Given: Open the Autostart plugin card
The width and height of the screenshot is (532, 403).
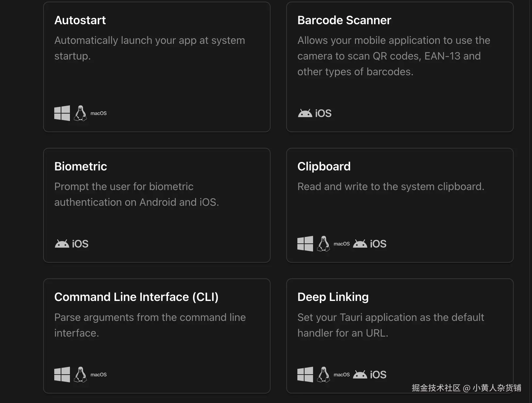Looking at the screenshot, I should point(157,66).
